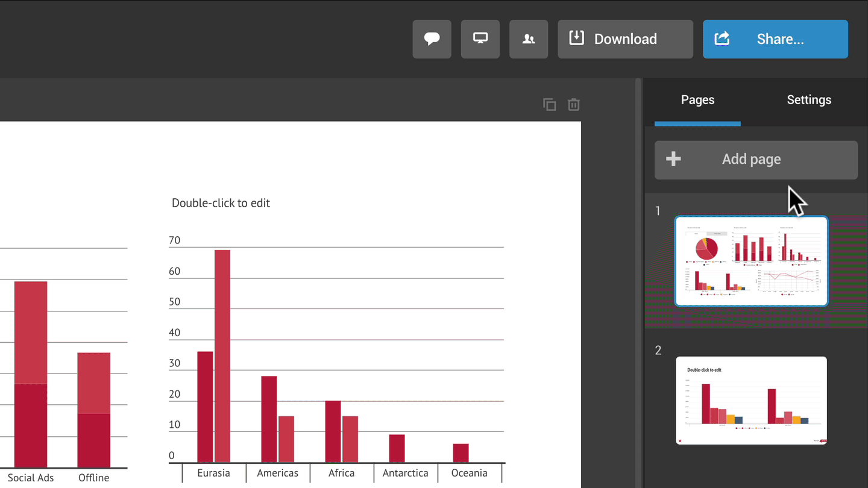868x488 pixels.
Task: Select the page 2 thumbnail
Action: [750, 400]
